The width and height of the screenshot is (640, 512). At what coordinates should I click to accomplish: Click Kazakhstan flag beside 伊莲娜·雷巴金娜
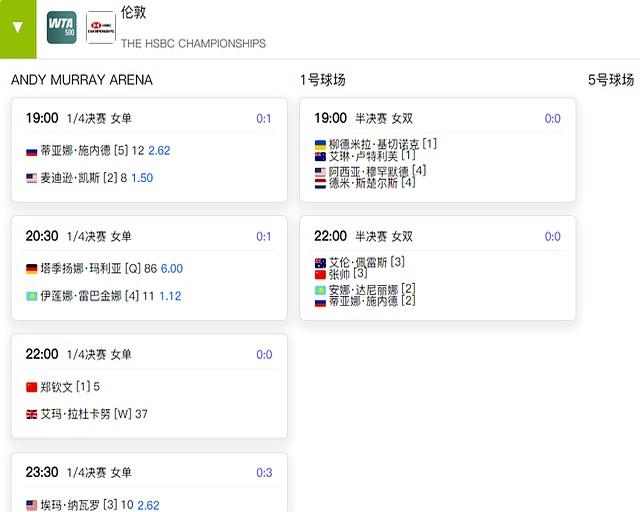point(31,296)
